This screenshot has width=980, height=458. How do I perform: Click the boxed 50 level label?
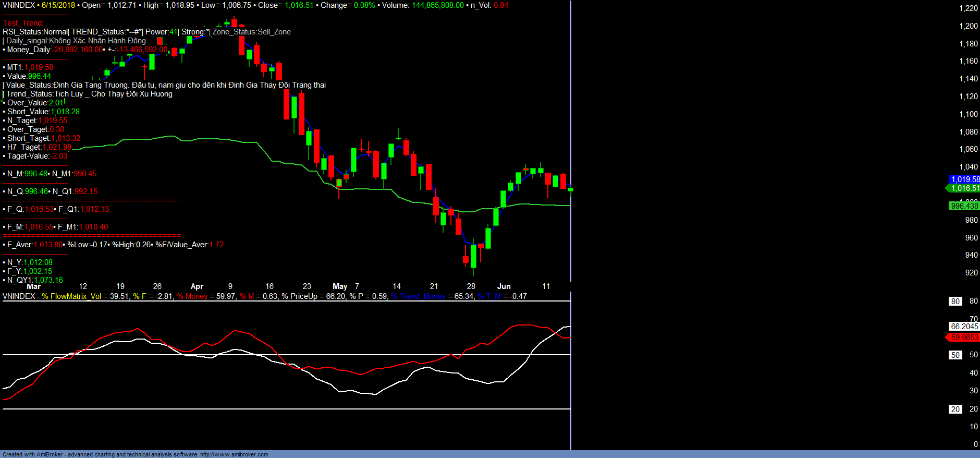(955, 355)
